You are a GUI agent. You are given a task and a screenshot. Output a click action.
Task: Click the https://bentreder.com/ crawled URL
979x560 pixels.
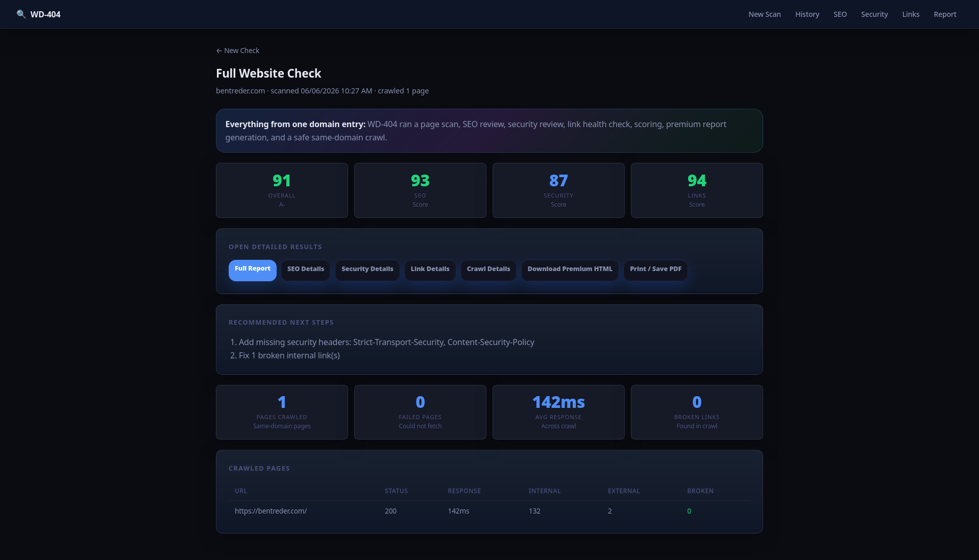coord(271,511)
